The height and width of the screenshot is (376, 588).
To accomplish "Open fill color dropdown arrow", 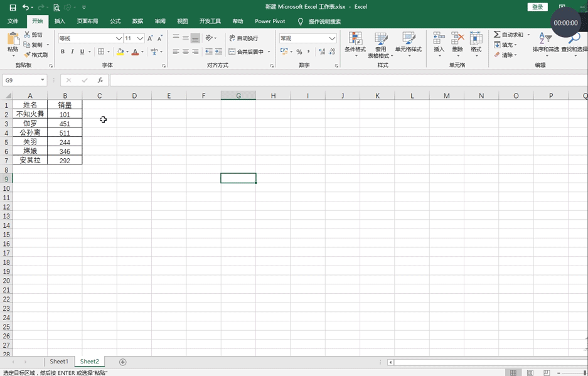I will click(x=127, y=51).
